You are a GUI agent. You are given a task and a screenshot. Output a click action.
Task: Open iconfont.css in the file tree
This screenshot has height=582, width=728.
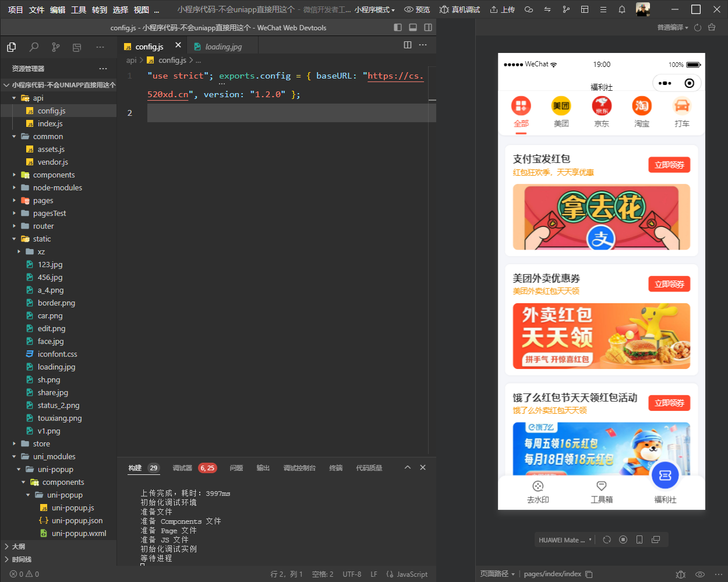click(58, 354)
